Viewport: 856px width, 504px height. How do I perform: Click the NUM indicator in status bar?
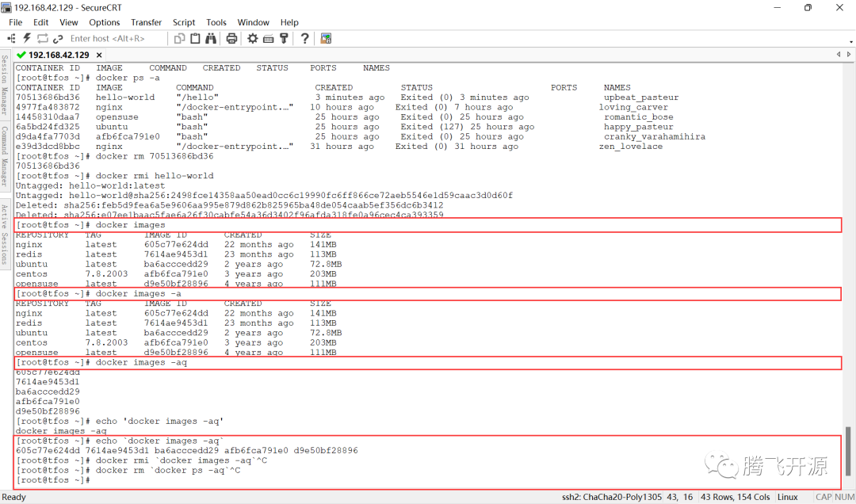coord(844,497)
